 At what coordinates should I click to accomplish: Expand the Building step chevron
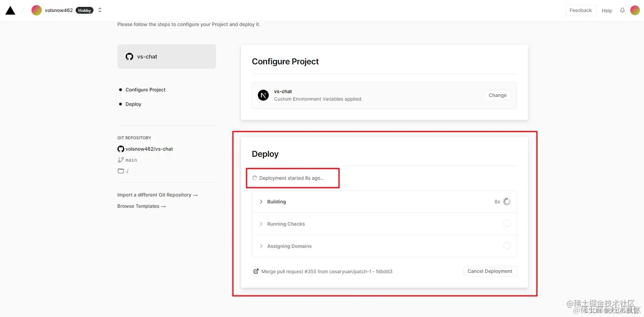tap(261, 202)
